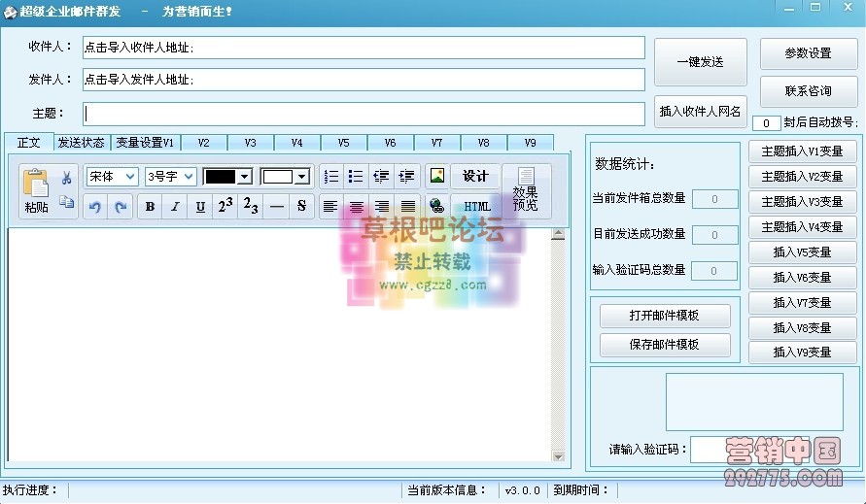Viewport: 866px width, 504px height.
Task: Click 主题插入V4变量 button
Action: coord(803,227)
